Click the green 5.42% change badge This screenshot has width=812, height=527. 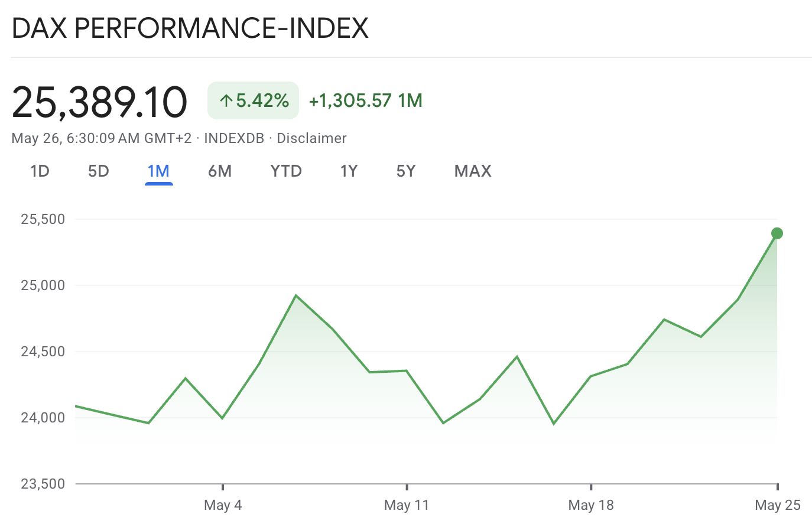[x=253, y=100]
